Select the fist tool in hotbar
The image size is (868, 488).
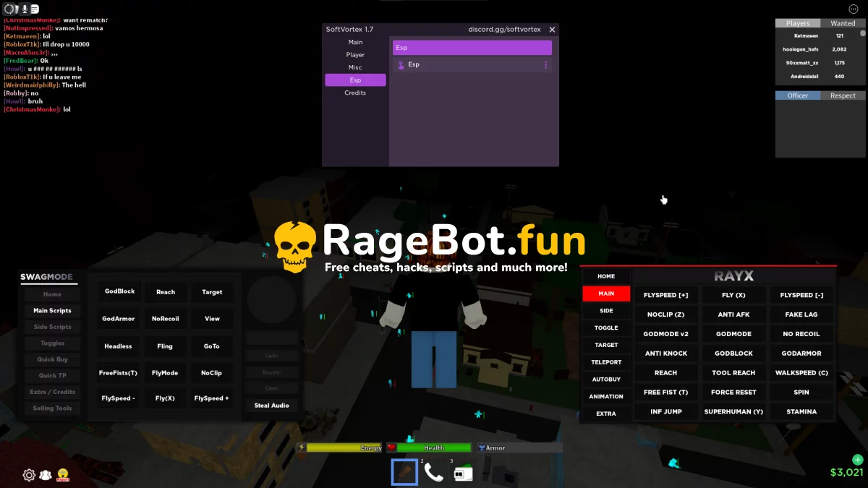tap(405, 472)
